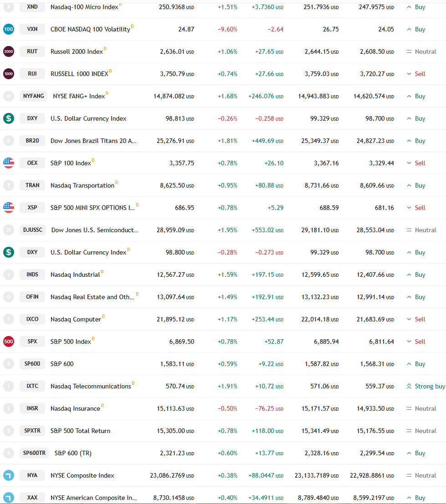The width and height of the screenshot is (446, 504).
Task: Click the OEX US flag icon
Action: [x=9, y=163]
